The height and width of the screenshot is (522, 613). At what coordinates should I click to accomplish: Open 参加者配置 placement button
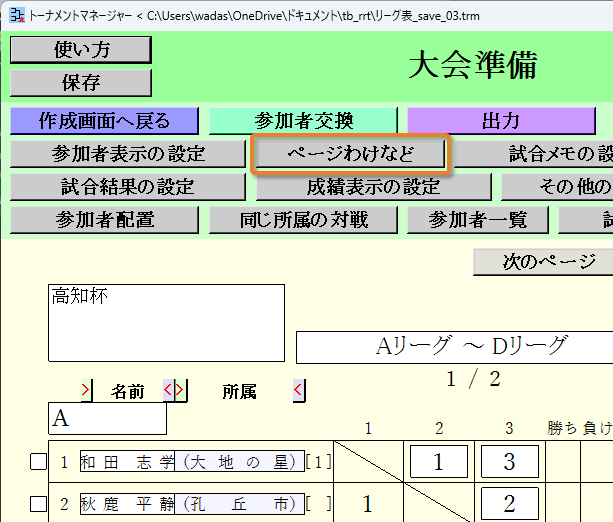(104, 220)
